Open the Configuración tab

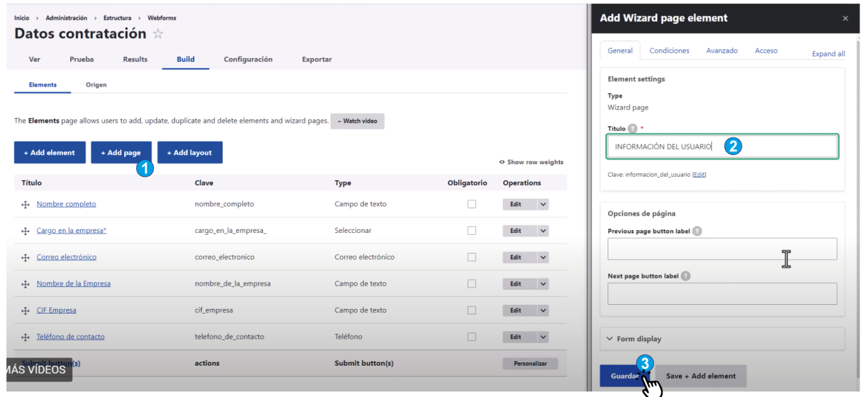pos(248,59)
